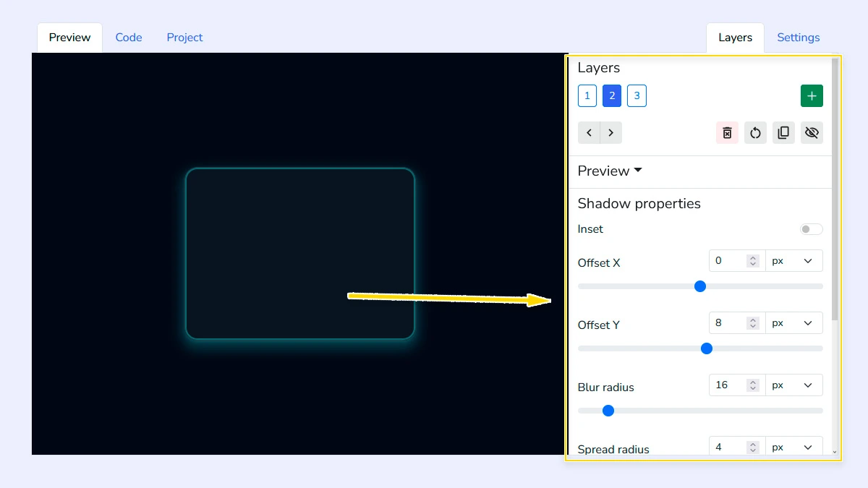
Task: Open the Settings panel
Action: [798, 37]
